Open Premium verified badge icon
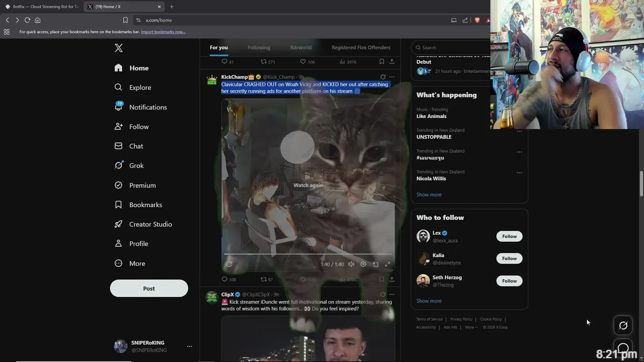Screen dimensions: 644x362 click(x=118, y=185)
